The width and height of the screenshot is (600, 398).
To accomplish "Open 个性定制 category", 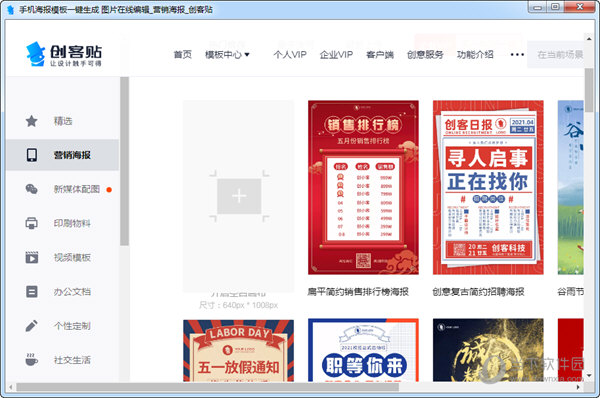I will [x=72, y=326].
